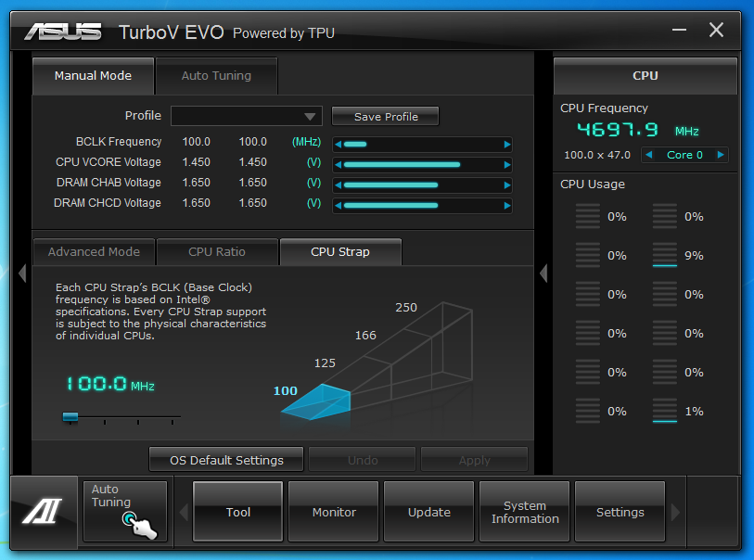754x560 pixels.
Task: Open the Profile dropdown list
Action: 247,116
